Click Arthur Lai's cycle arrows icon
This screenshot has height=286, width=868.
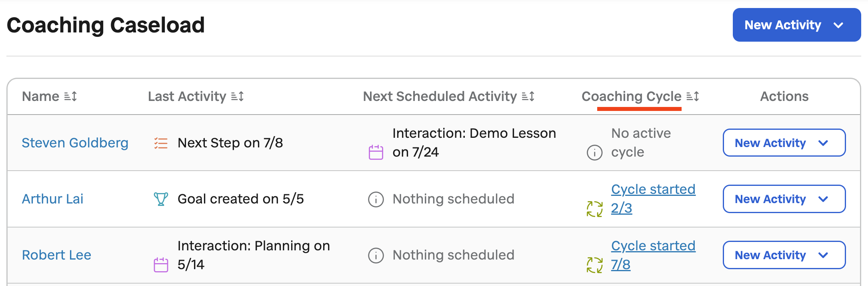pos(594,209)
